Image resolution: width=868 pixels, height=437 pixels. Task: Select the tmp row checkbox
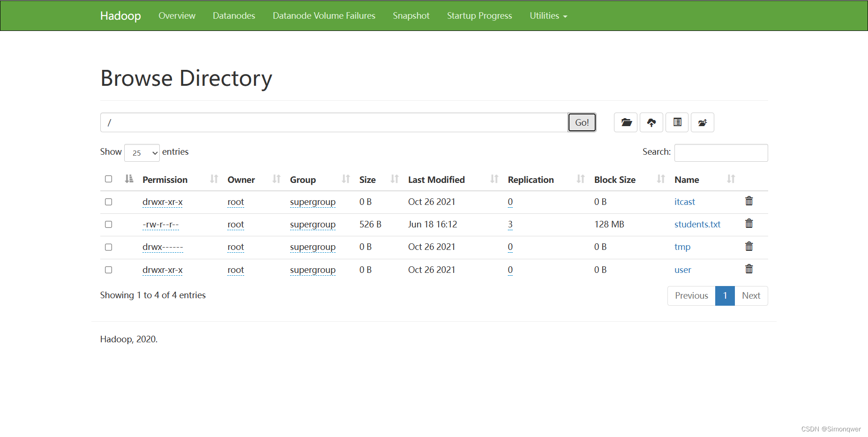[108, 247]
